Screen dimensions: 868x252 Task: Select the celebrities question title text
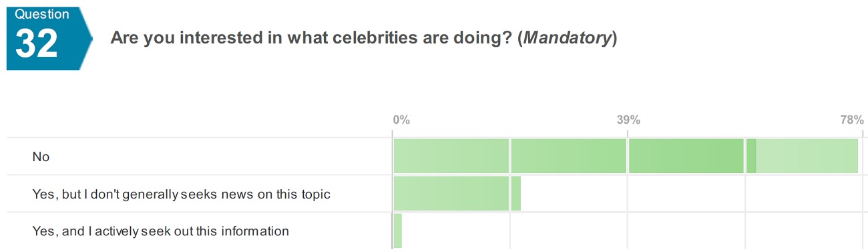click(363, 38)
